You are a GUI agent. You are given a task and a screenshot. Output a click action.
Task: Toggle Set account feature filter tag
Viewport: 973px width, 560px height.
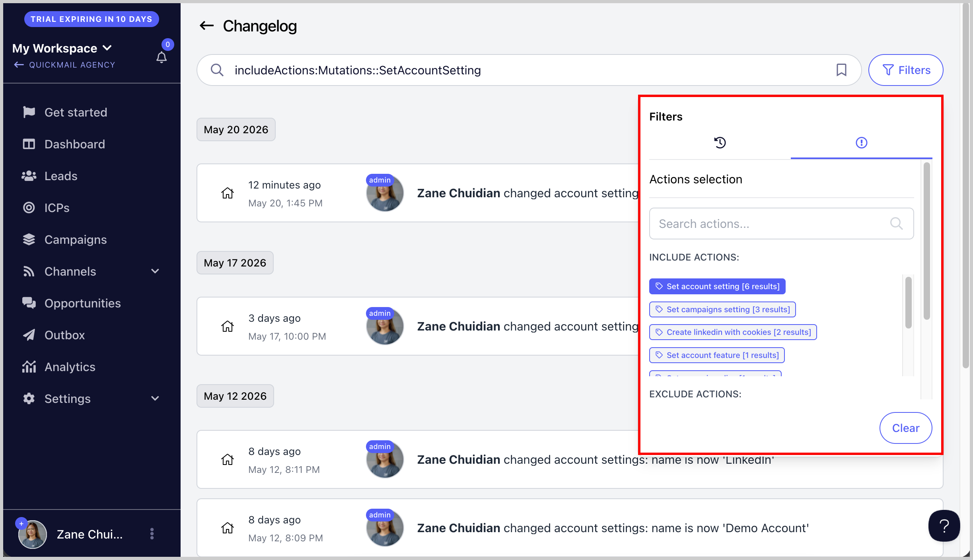pos(716,355)
